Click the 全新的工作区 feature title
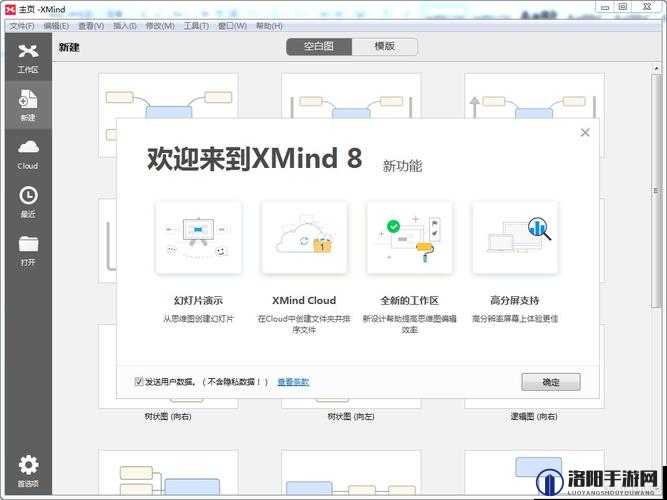The image size is (667, 500). [x=409, y=300]
